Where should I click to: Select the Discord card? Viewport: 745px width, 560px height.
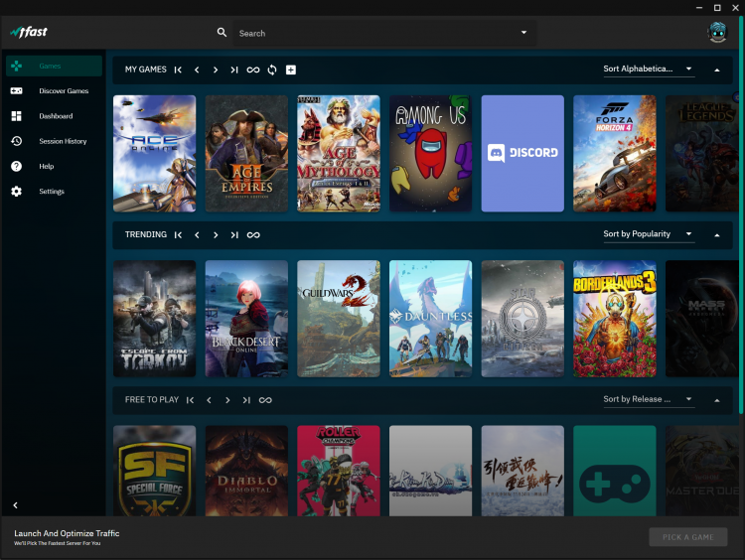coord(522,154)
